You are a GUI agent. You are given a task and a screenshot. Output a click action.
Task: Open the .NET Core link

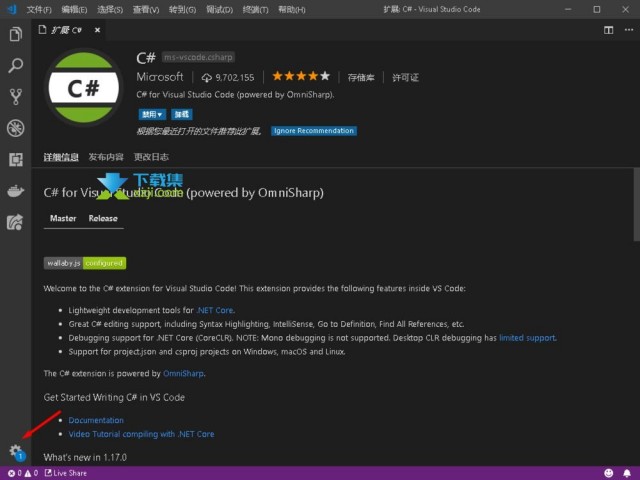pos(215,310)
